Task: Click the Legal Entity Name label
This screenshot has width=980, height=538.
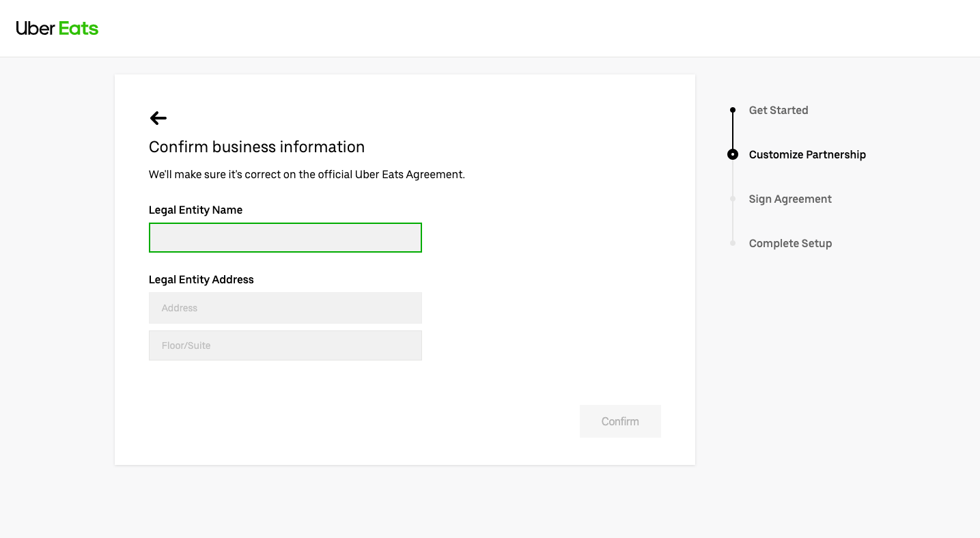Action: [195, 210]
